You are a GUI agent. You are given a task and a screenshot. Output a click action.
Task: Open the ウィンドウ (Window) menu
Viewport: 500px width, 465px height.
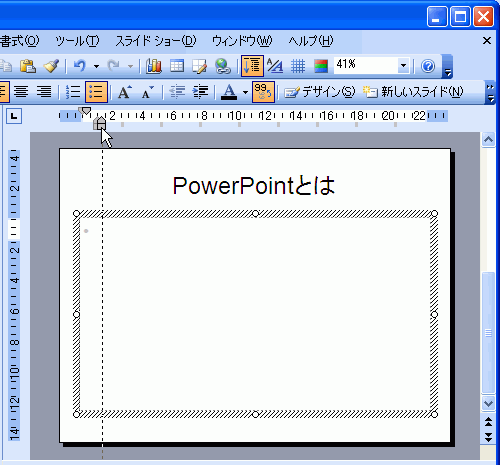242,41
